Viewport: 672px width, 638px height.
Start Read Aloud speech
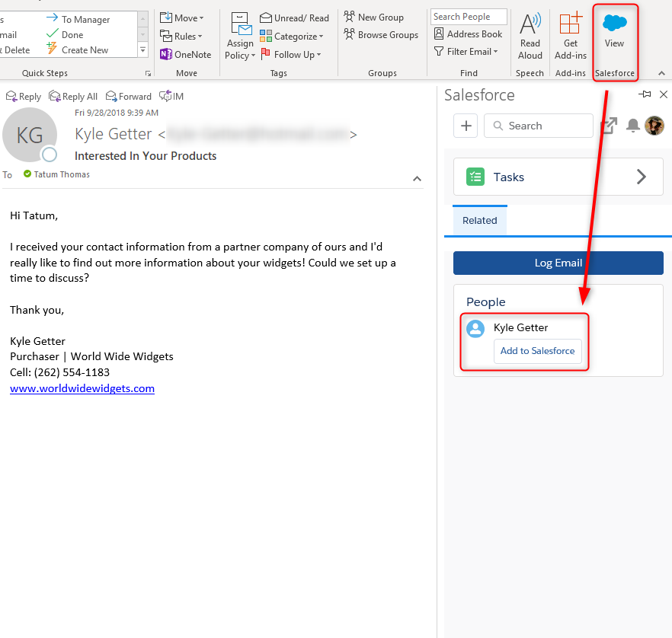click(530, 37)
